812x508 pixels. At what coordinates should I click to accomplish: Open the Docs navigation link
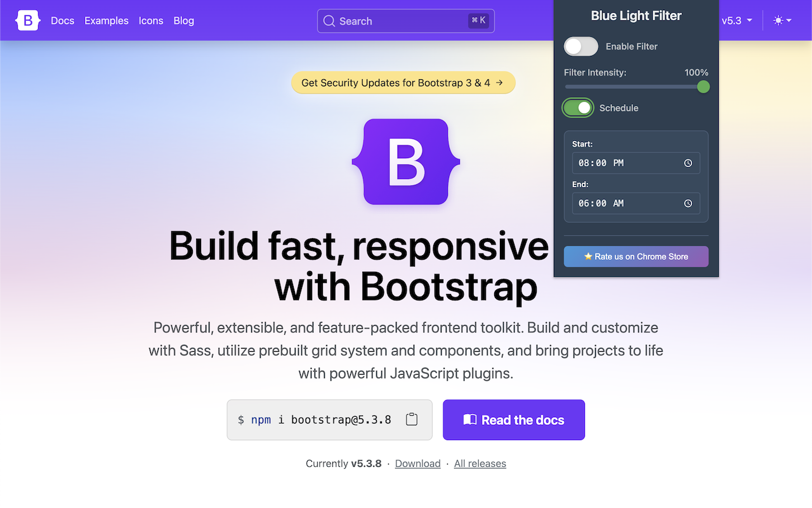click(x=63, y=20)
